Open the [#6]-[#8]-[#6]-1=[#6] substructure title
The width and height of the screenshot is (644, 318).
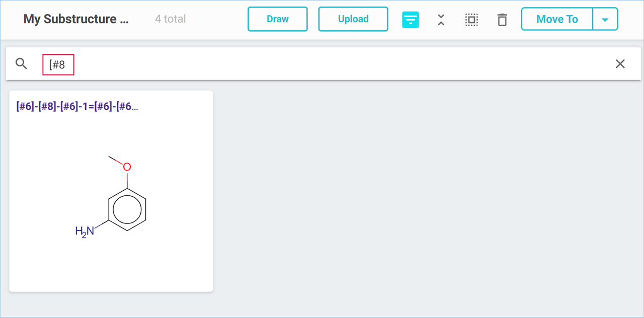tap(77, 106)
